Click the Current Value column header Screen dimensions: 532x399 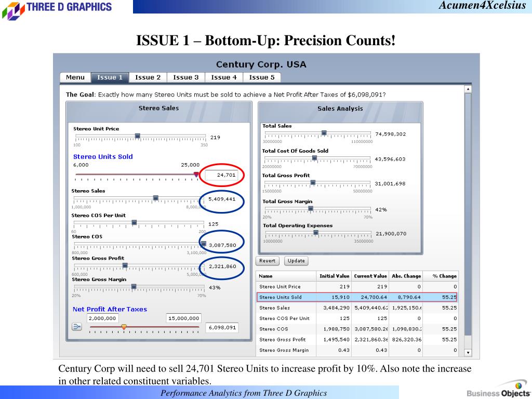[x=370, y=276]
